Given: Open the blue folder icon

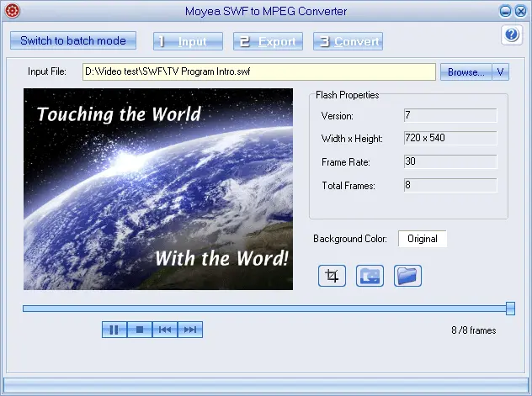Looking at the screenshot, I should click(407, 276).
